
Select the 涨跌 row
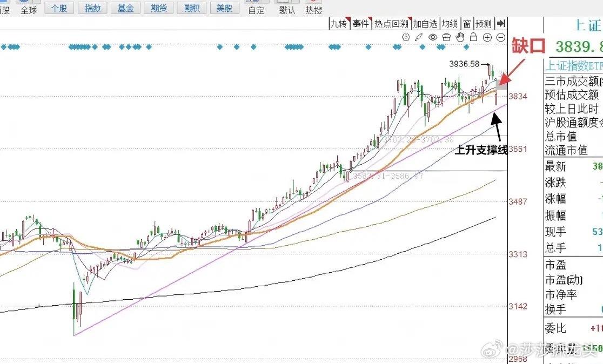(x=574, y=182)
